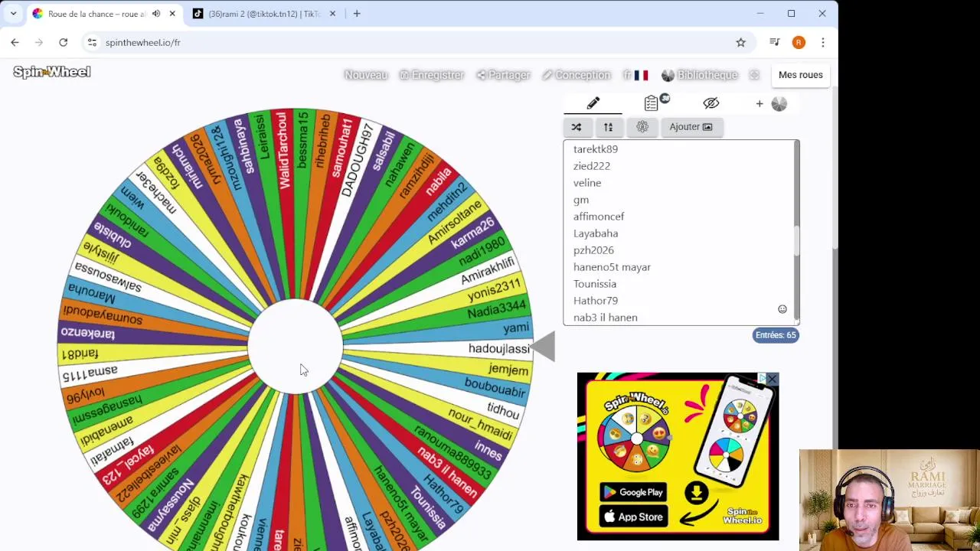Close the Spin the Wheel app advertisement
Viewport: 980px width, 551px height.
[x=772, y=380]
